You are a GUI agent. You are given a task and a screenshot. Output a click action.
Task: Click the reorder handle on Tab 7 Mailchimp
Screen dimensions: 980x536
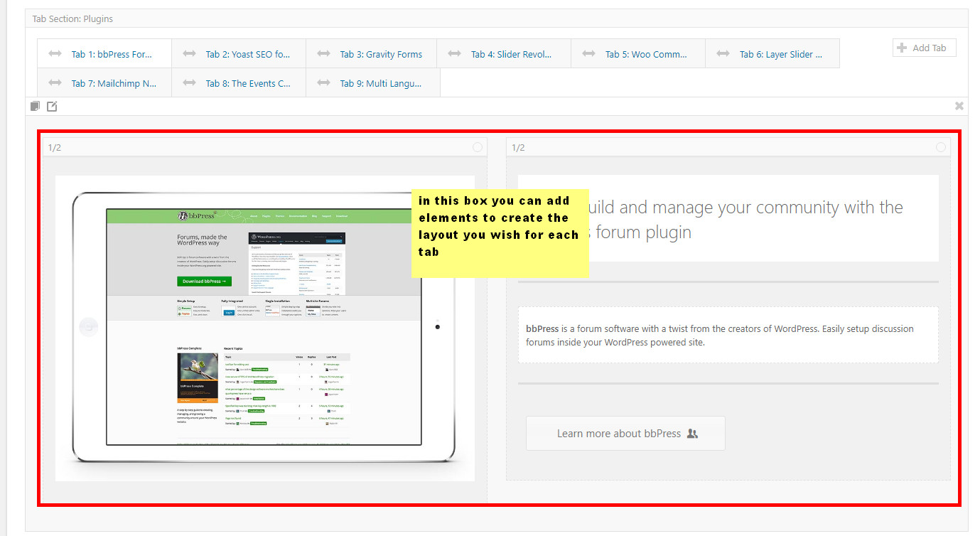[x=55, y=83]
